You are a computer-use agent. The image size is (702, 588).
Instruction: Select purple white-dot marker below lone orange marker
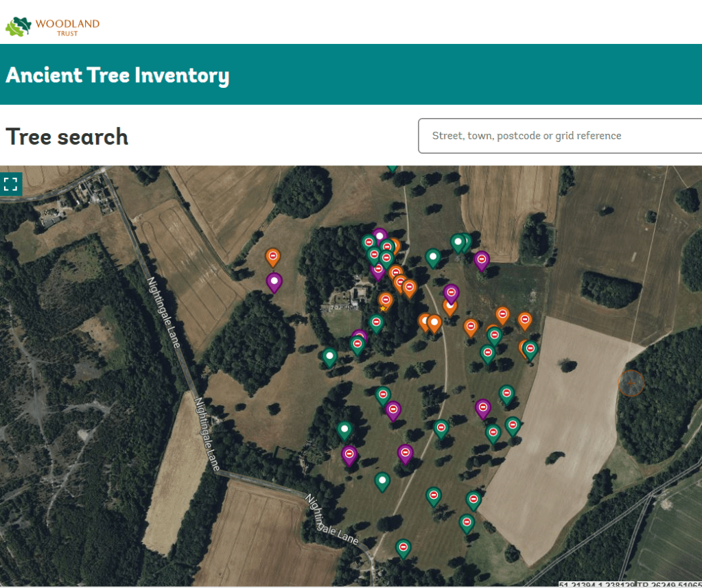tap(274, 281)
